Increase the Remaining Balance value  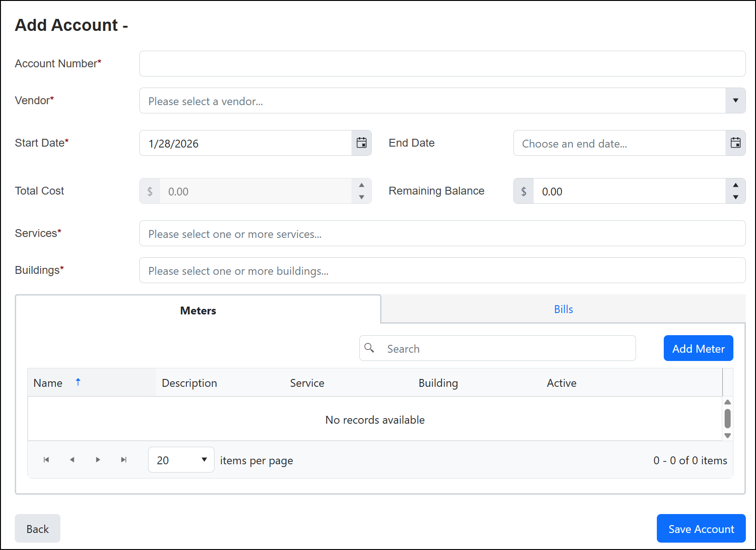point(735,185)
